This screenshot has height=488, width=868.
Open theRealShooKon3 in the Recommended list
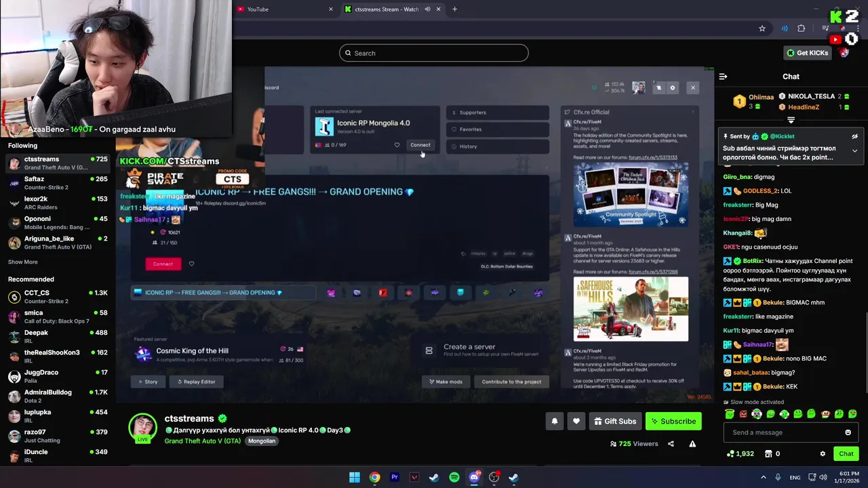click(58, 357)
